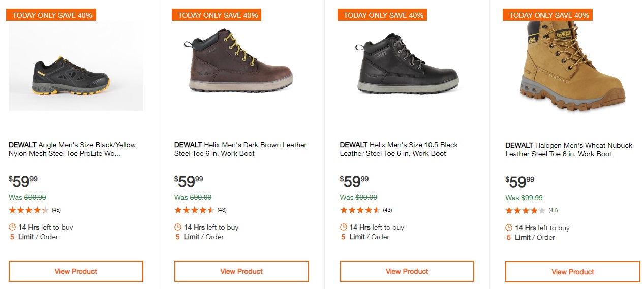The image size is (644, 289).
Task: Click star rating of the Angle ProLite shoe
Action: point(29,210)
